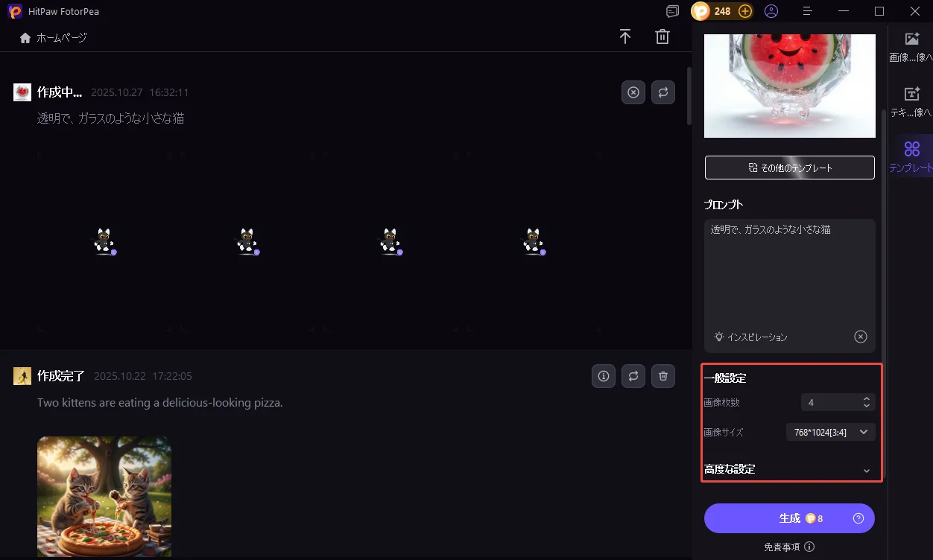Open the user account profile icon
This screenshot has height=560, width=933.
click(771, 11)
